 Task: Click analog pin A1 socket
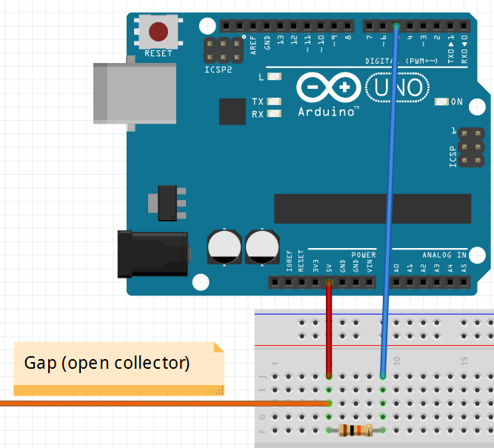(x=410, y=282)
